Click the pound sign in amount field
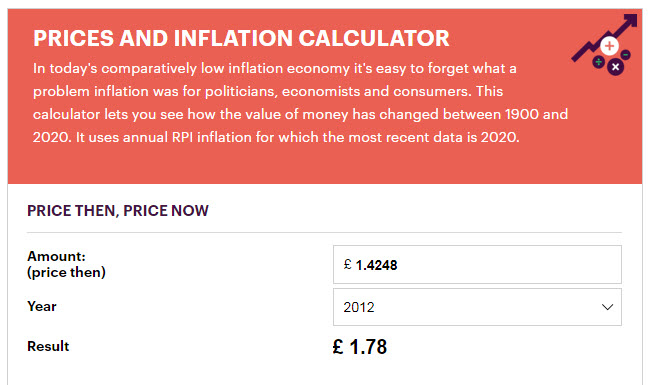This screenshot has width=651, height=385. [348, 265]
